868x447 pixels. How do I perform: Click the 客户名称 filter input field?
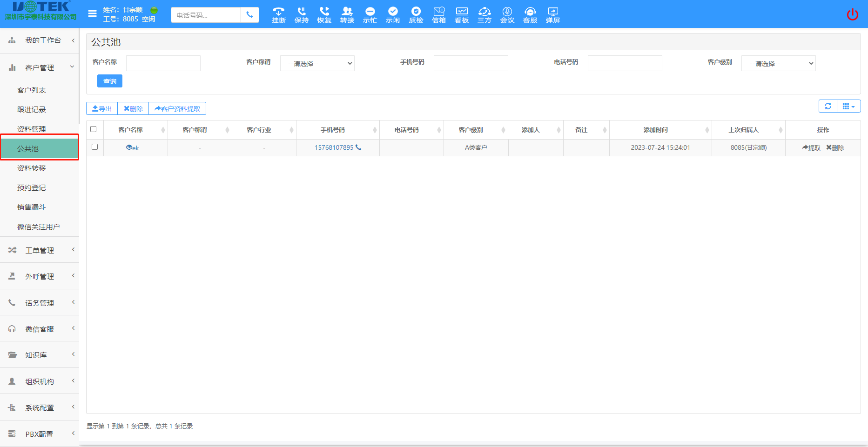pos(163,63)
